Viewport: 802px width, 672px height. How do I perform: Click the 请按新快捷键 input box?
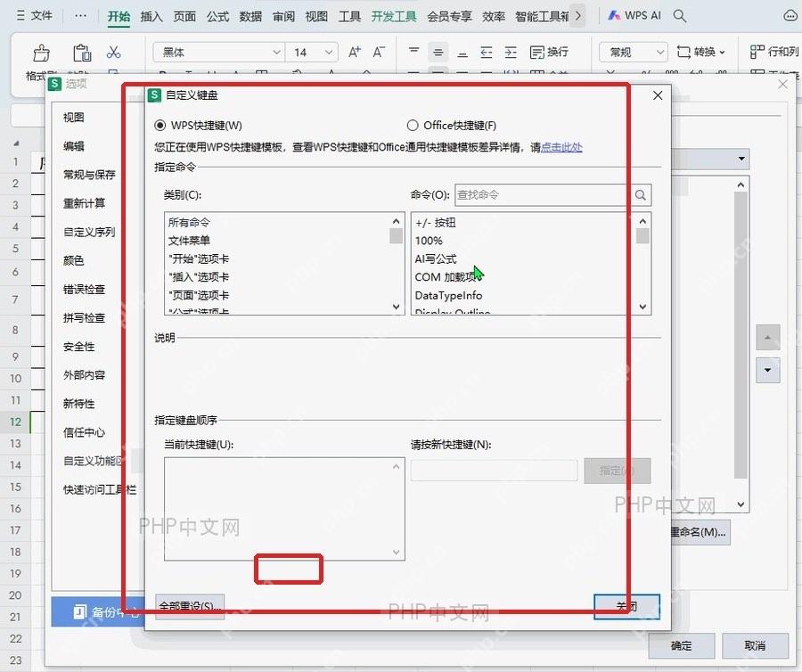point(494,470)
